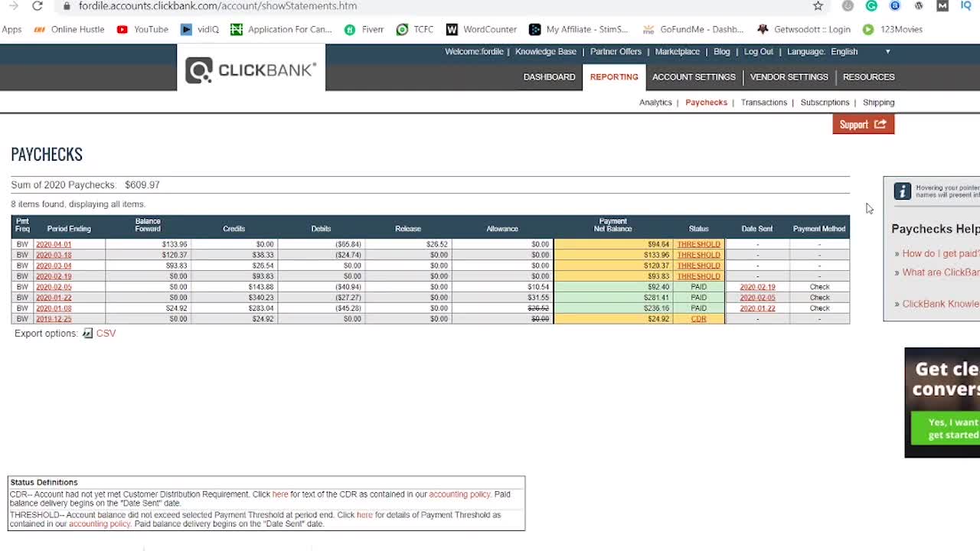Click the CDR status link
Image resolution: width=980 pixels, height=551 pixels.
coord(698,319)
